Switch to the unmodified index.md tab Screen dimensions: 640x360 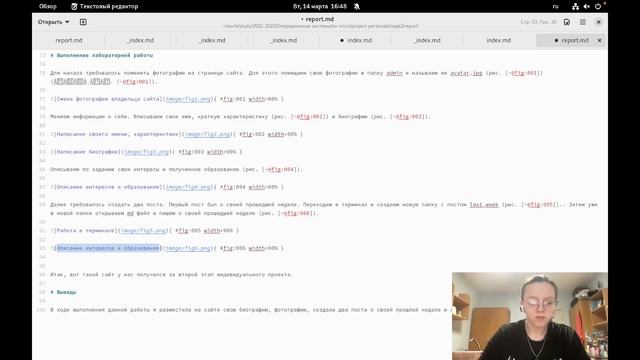click(x=498, y=40)
